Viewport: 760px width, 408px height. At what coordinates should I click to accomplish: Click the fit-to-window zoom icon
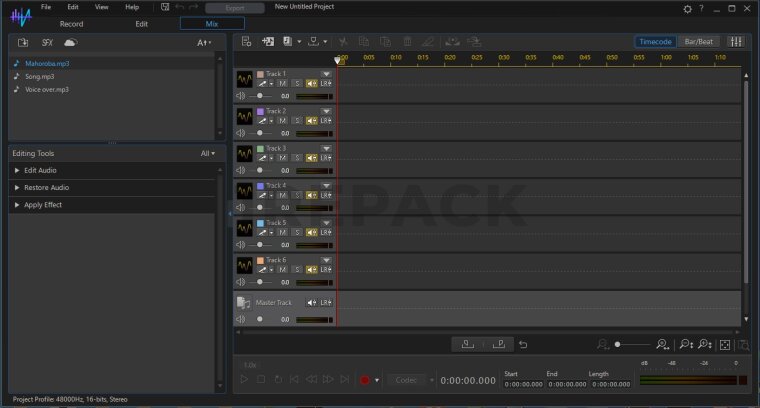coord(725,344)
